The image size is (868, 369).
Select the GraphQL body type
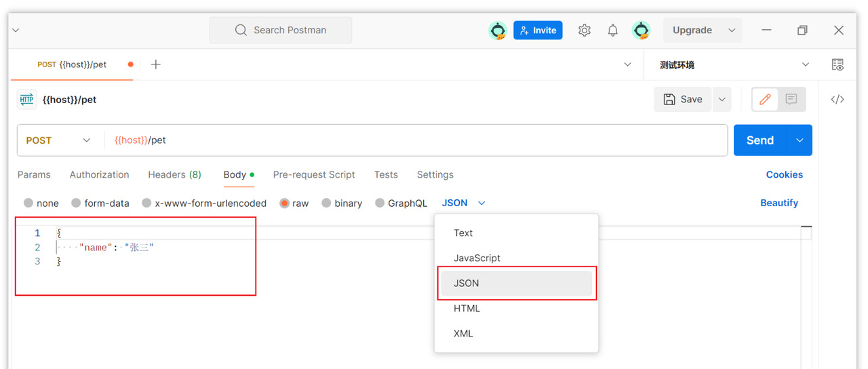pyautogui.click(x=380, y=203)
